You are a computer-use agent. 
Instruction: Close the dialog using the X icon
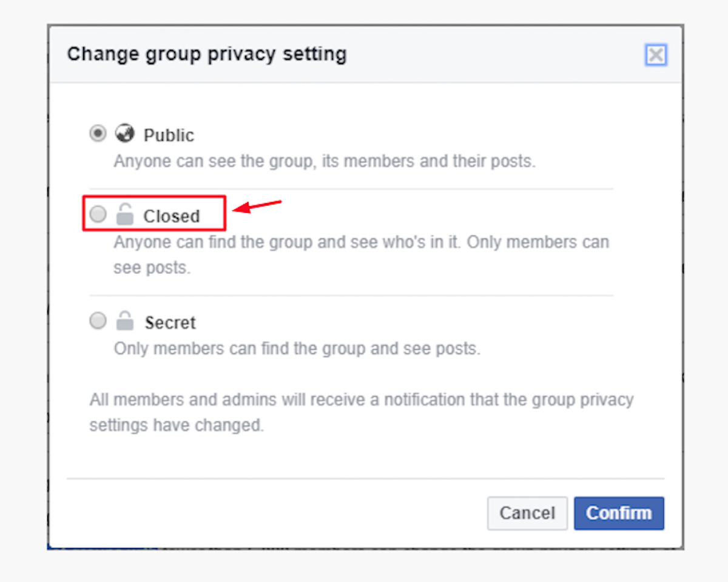tap(656, 55)
